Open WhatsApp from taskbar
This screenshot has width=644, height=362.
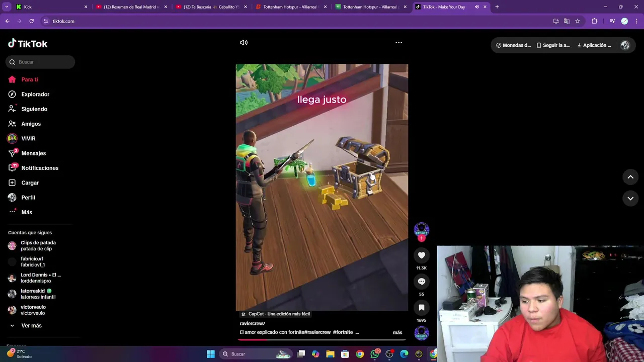[x=375, y=354]
